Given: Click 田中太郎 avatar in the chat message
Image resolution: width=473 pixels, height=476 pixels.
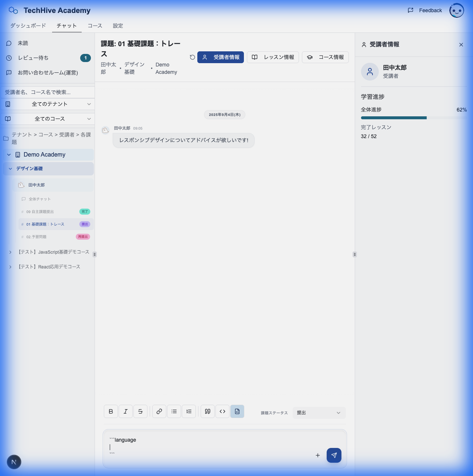Looking at the screenshot, I should (x=106, y=130).
